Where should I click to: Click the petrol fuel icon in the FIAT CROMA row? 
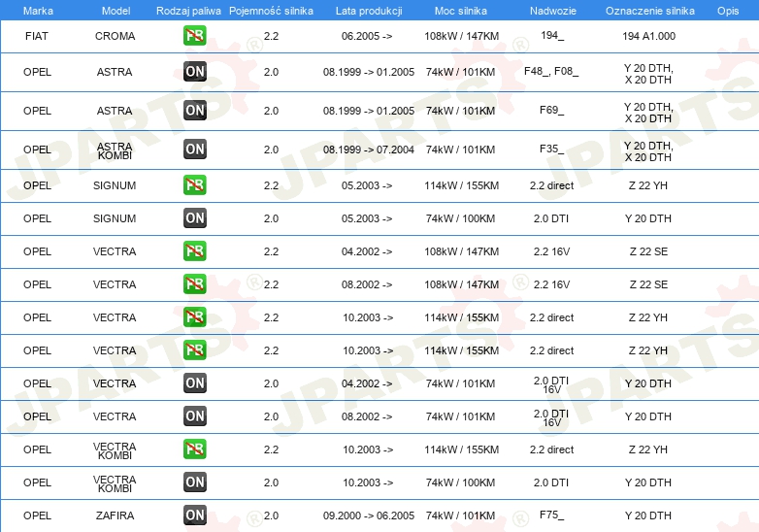tap(194, 36)
